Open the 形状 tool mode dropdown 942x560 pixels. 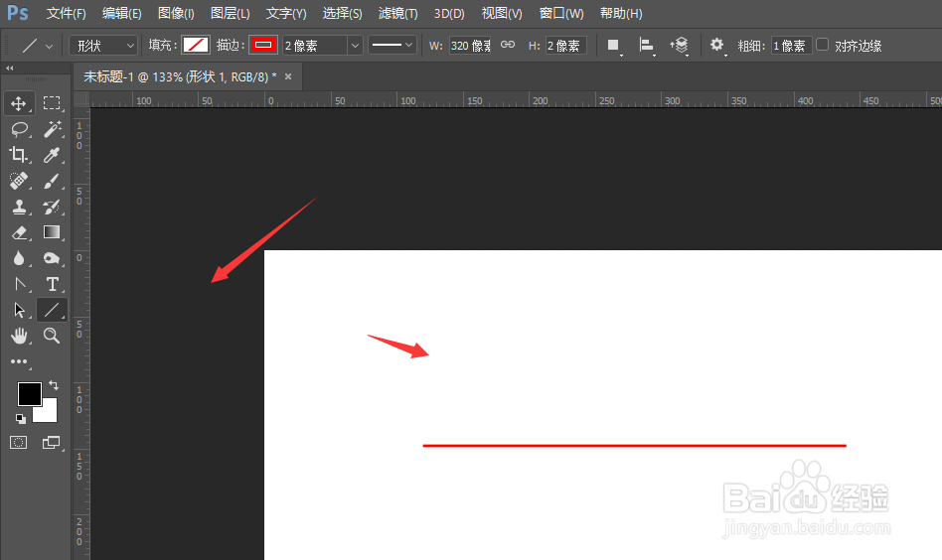click(103, 46)
